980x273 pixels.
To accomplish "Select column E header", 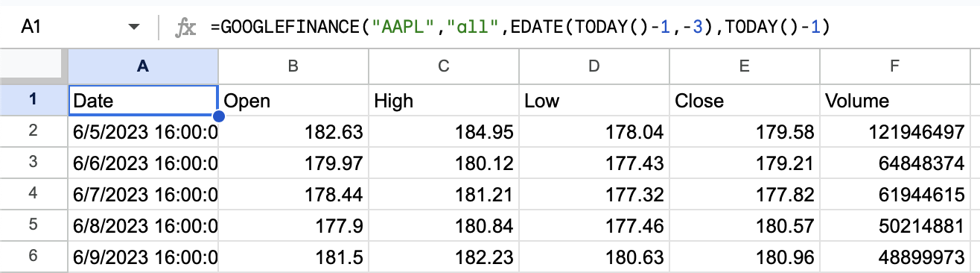I will [745, 66].
